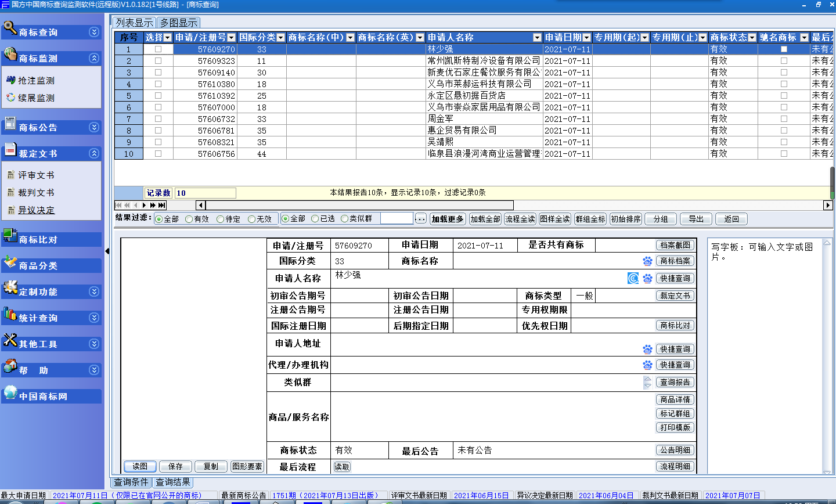Switch to the 多图显示 tab
This screenshot has height=504, width=836.
click(179, 23)
